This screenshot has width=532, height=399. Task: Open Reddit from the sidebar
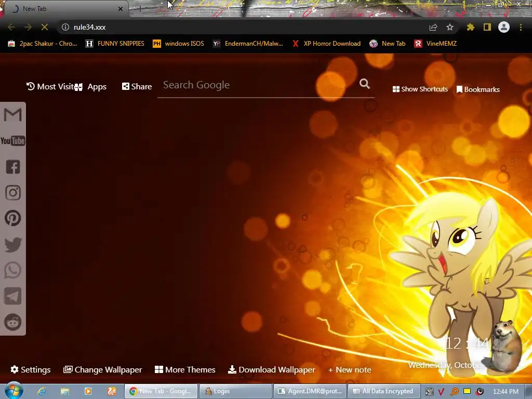point(13,322)
